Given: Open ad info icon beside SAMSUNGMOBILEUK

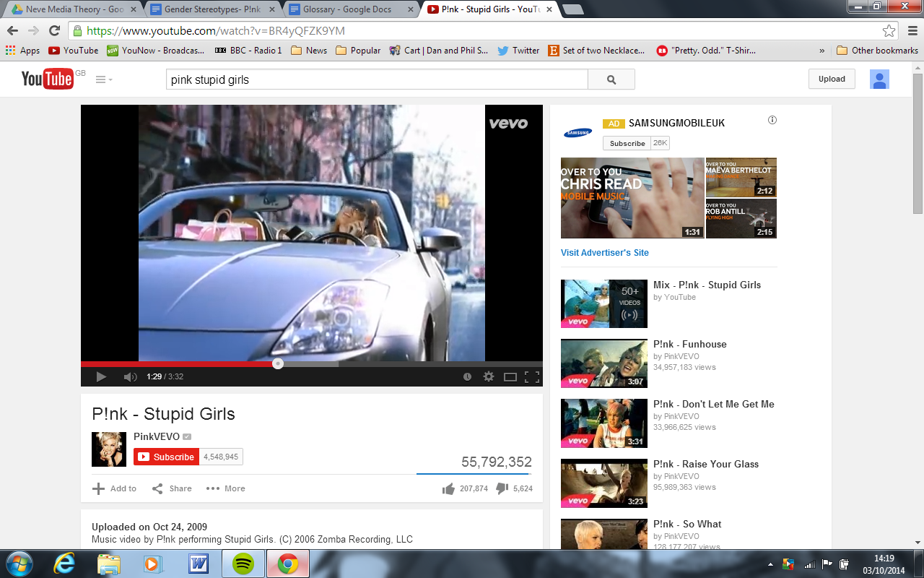Looking at the screenshot, I should pyautogui.click(x=772, y=120).
